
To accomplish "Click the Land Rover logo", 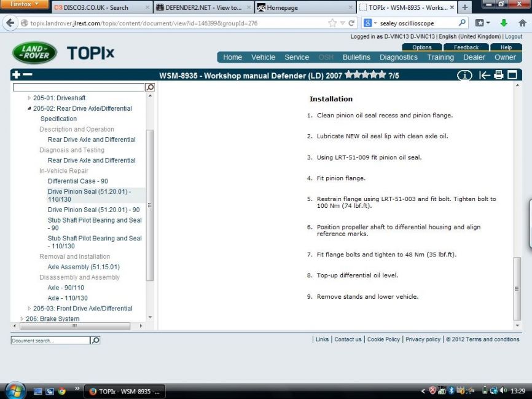I will tap(34, 53).
